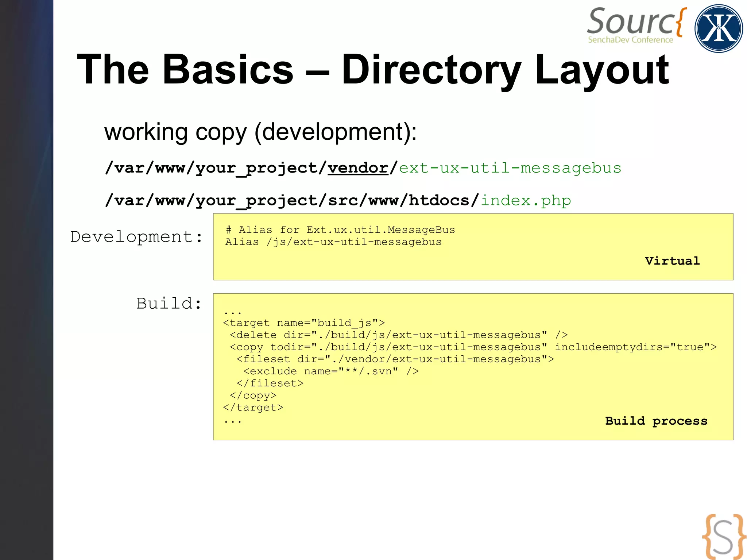Click the delete dir code line
Screen dimensions: 747x560
click(x=398, y=335)
